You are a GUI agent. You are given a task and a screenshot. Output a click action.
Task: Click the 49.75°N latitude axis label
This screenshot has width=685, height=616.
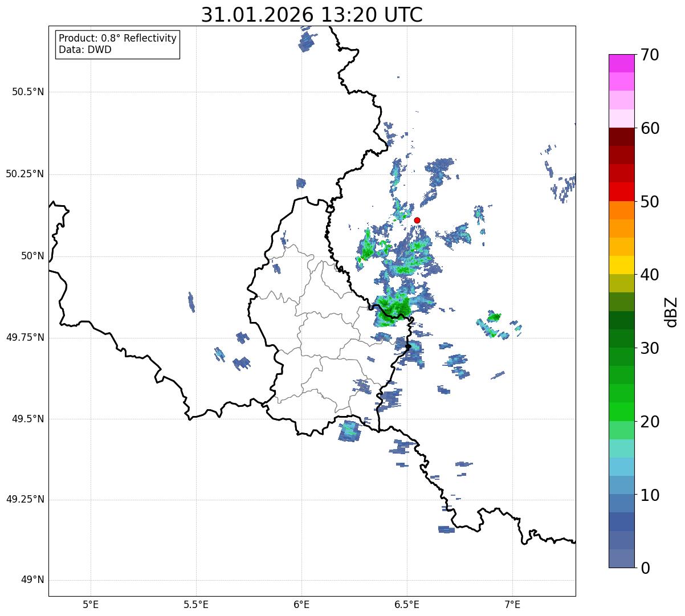click(25, 337)
